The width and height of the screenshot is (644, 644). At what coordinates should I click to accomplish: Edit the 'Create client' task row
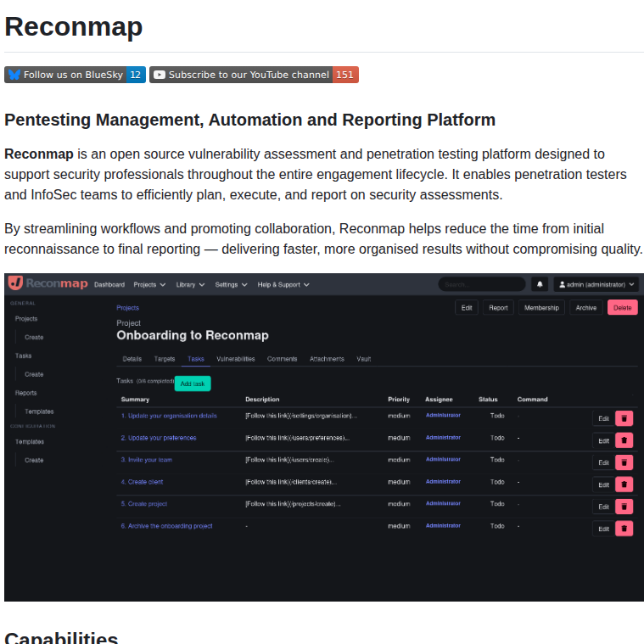click(x=603, y=484)
